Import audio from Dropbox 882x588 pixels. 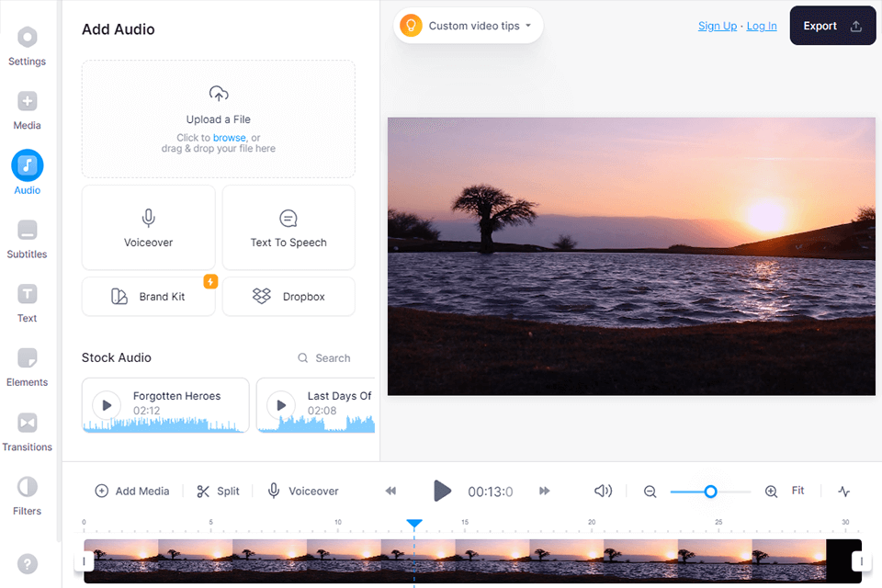(288, 297)
